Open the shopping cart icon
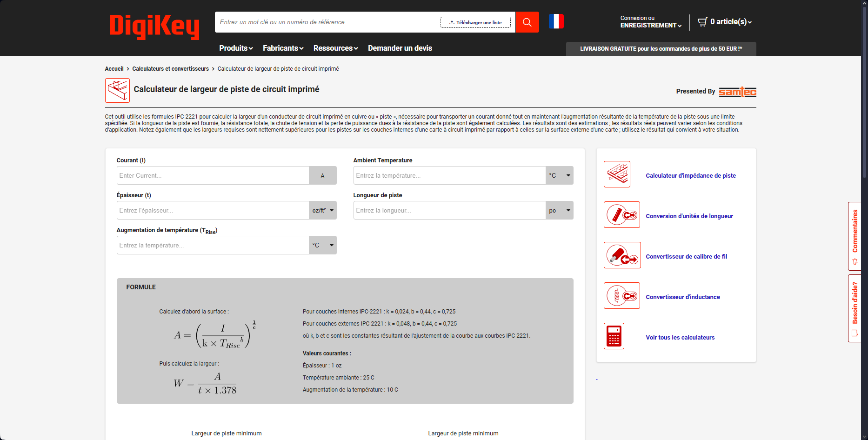The image size is (868, 440). (702, 21)
